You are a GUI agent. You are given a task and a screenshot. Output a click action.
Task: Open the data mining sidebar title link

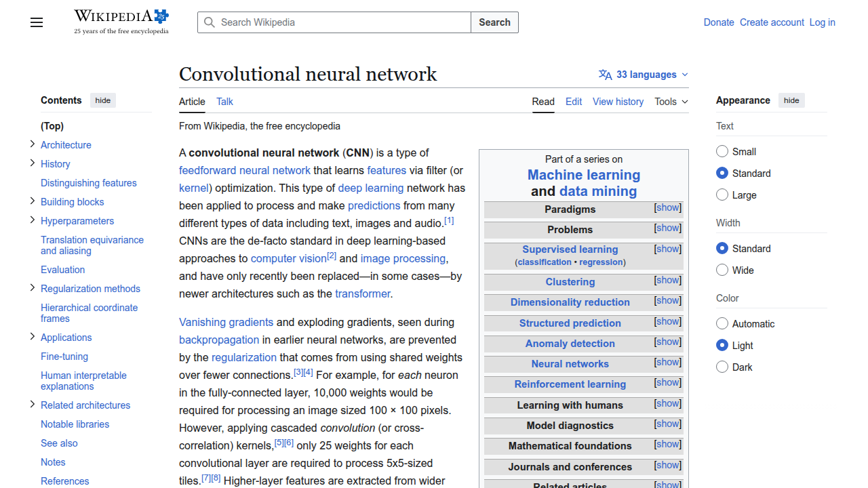tap(598, 191)
